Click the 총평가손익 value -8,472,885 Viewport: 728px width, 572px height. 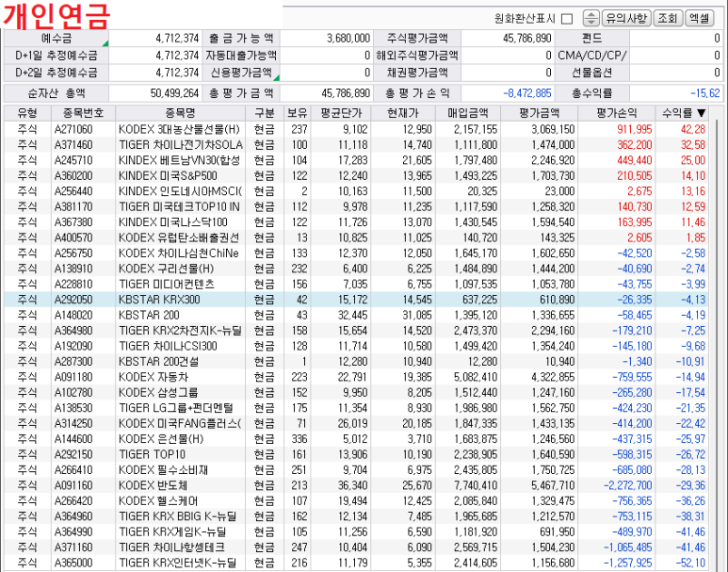pyautogui.click(x=527, y=93)
